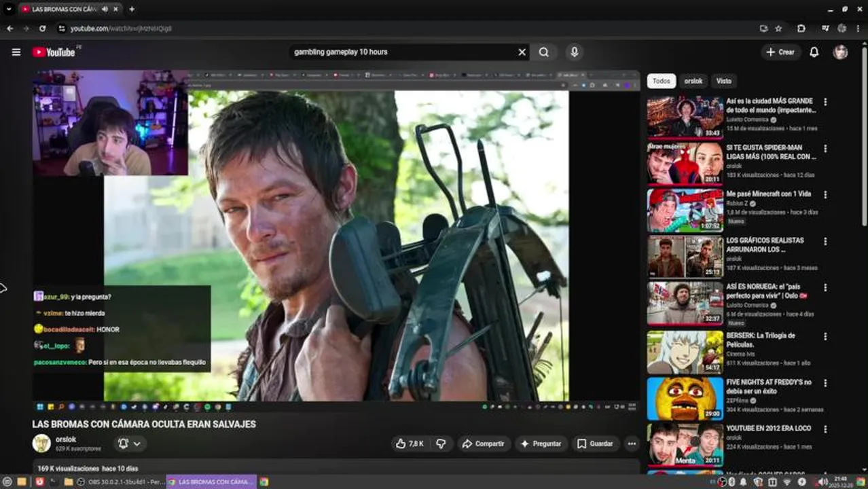Run search with the magnifying glass button
This screenshot has width=868, height=489.
pyautogui.click(x=544, y=52)
